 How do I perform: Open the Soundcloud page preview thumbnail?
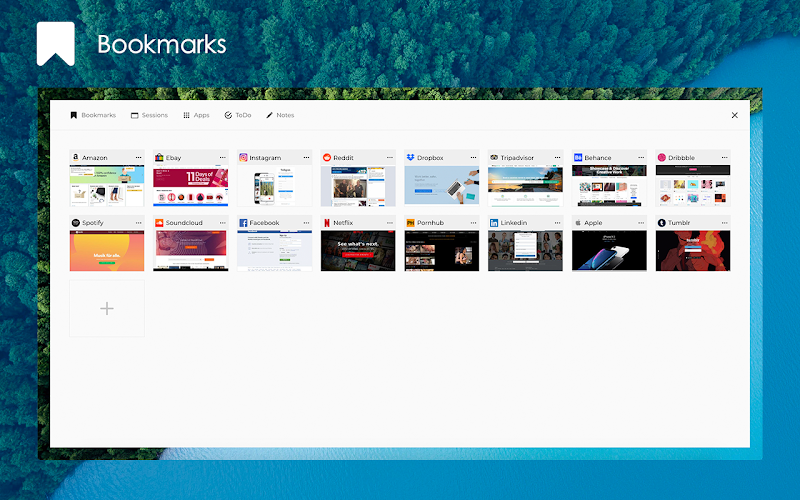pyautogui.click(x=191, y=251)
